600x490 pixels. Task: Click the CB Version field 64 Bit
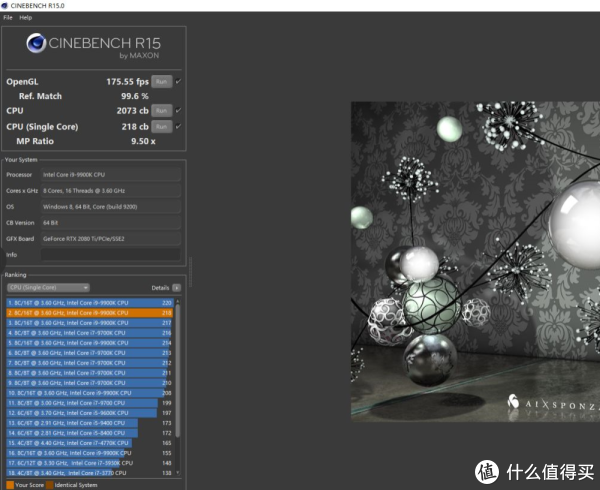coord(111,223)
